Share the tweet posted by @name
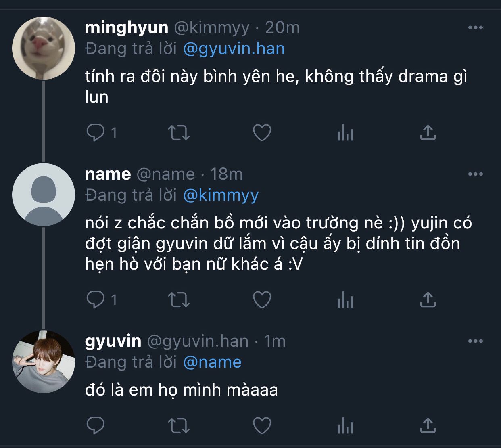 click(x=428, y=299)
